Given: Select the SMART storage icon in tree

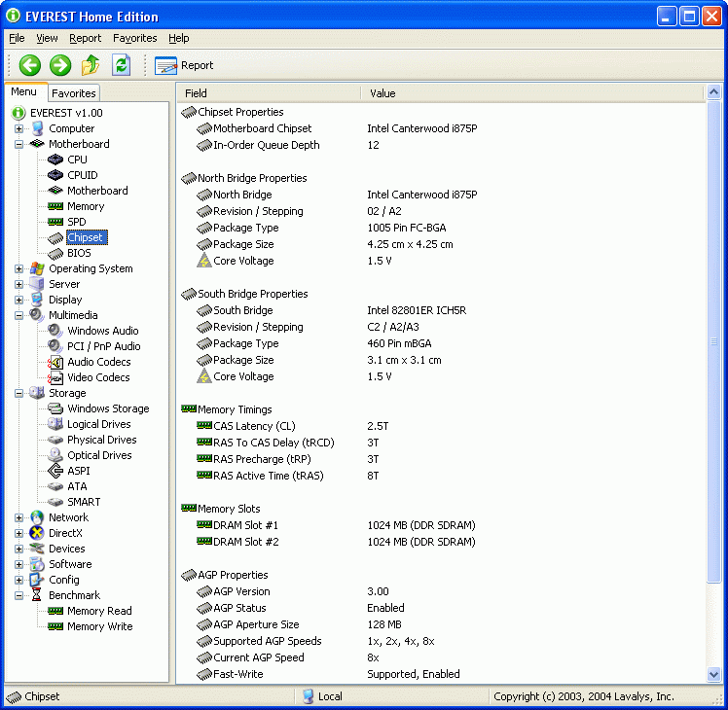Looking at the screenshot, I should click(x=55, y=502).
